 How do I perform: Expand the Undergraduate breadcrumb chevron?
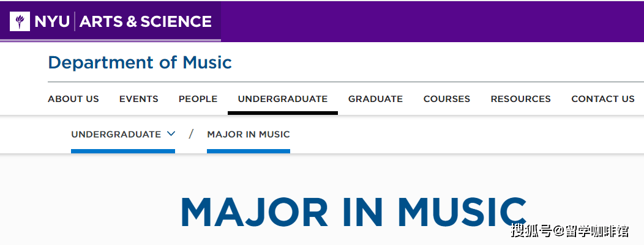coord(171,134)
